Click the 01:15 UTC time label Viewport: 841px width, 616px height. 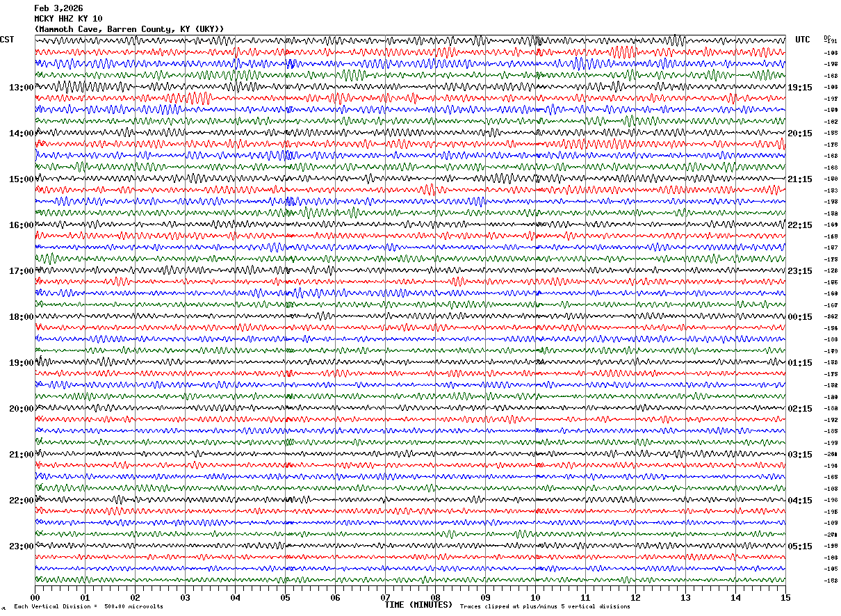coord(799,363)
